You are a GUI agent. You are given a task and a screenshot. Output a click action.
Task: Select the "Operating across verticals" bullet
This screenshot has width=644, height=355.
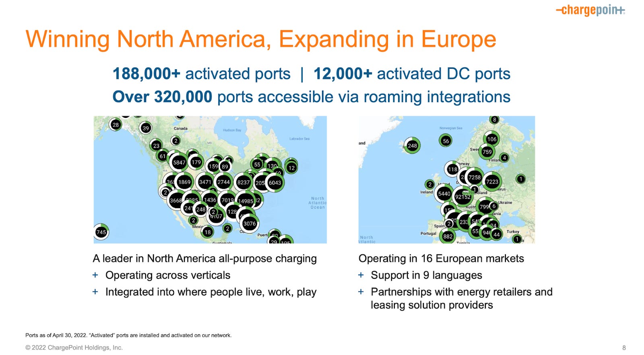click(x=168, y=275)
